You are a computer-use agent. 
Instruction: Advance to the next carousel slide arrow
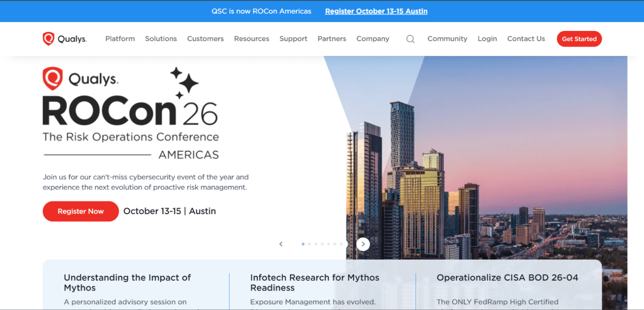coord(363,244)
